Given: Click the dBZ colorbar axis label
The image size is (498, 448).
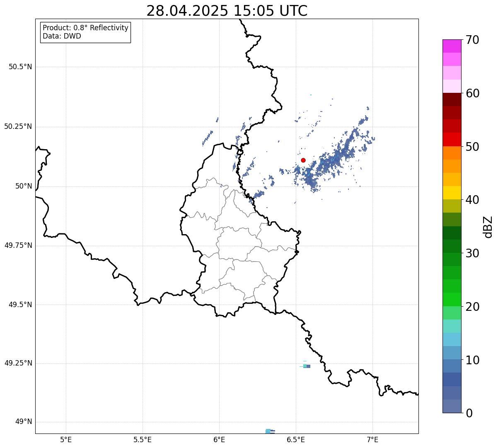Looking at the screenshot, I should point(488,227).
